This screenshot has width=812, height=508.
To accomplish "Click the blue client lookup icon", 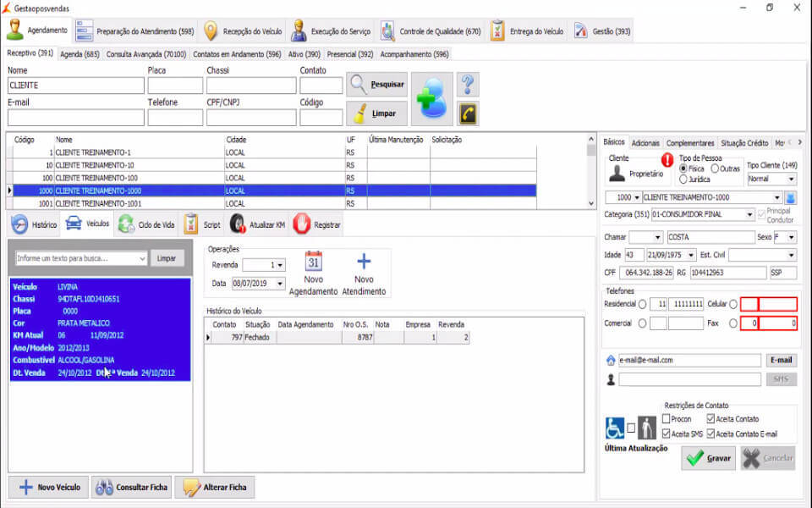I will (791, 197).
